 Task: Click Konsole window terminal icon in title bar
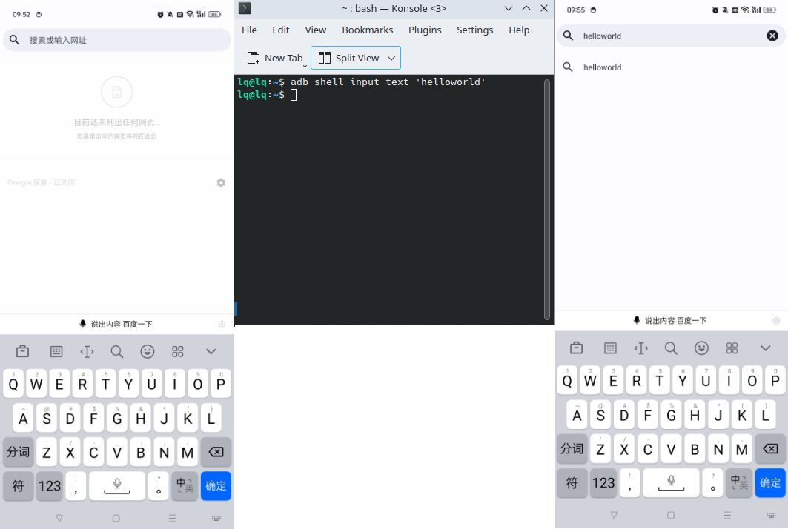pyautogui.click(x=245, y=8)
